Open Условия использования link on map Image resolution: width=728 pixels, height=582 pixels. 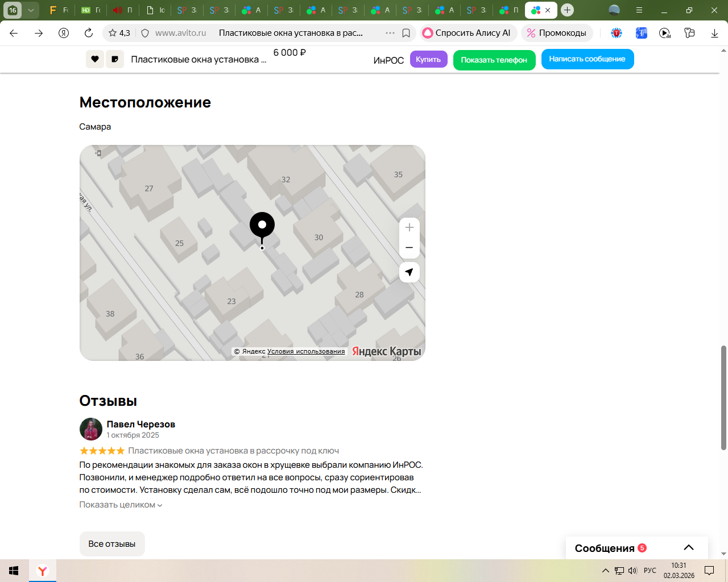click(306, 351)
